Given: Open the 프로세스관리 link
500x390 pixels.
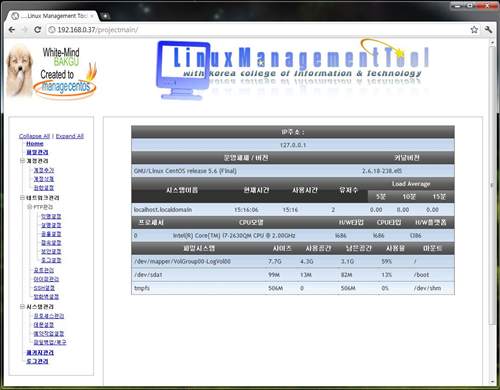Looking at the screenshot, I should tap(49, 316).
